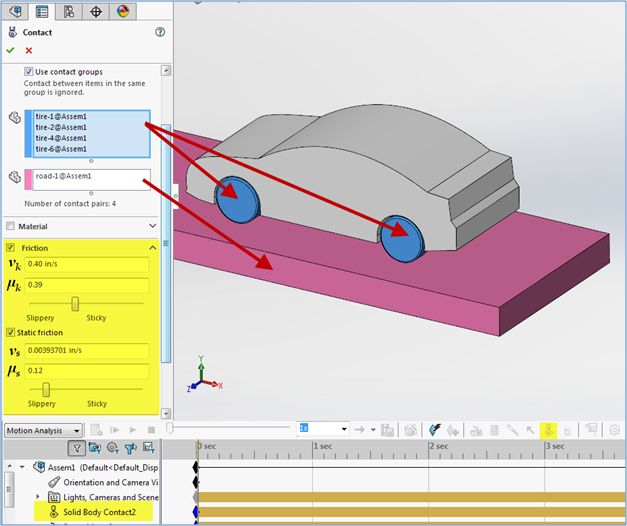Click the Filter Results icon
The width and height of the screenshot is (627, 526).
[149, 448]
